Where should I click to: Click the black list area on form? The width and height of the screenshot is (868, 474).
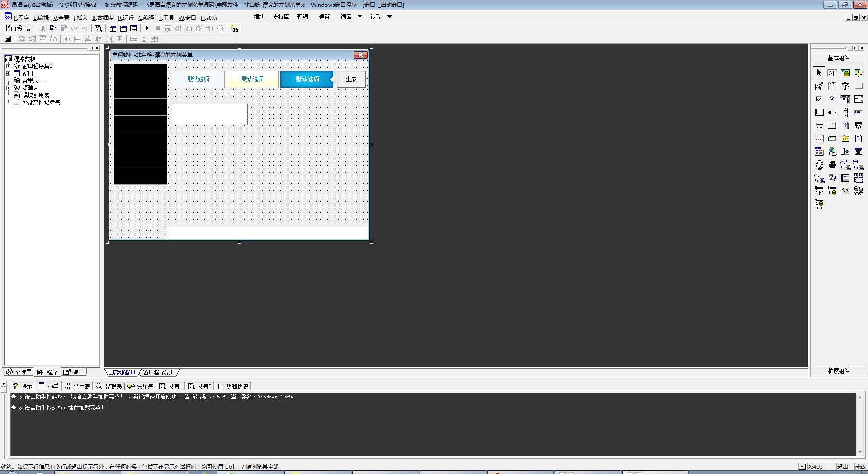coord(141,124)
